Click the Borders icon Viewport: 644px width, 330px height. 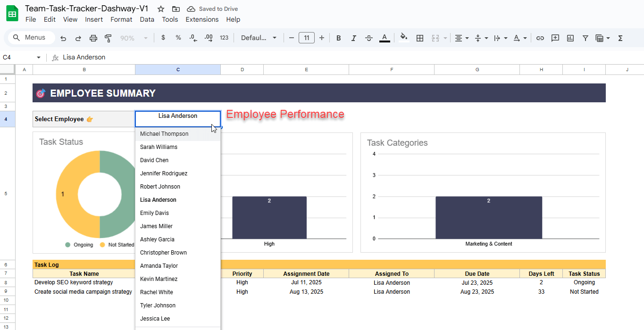[420, 38]
